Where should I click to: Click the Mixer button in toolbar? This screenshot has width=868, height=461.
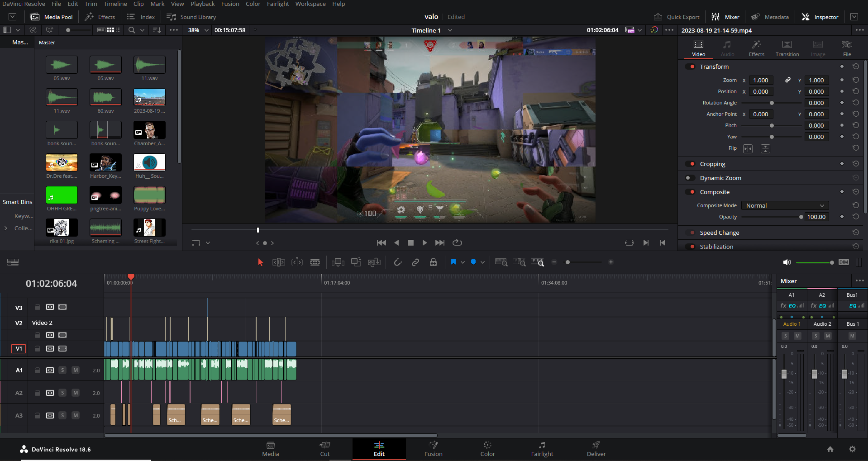[x=725, y=17]
